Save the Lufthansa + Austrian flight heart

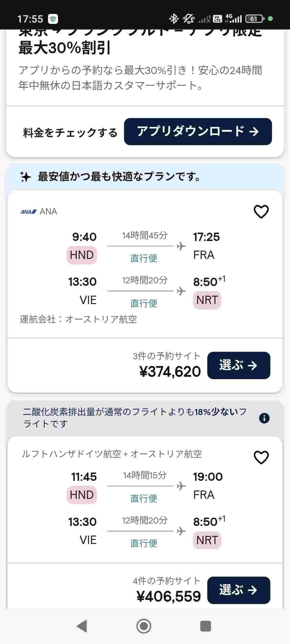pos(261,457)
